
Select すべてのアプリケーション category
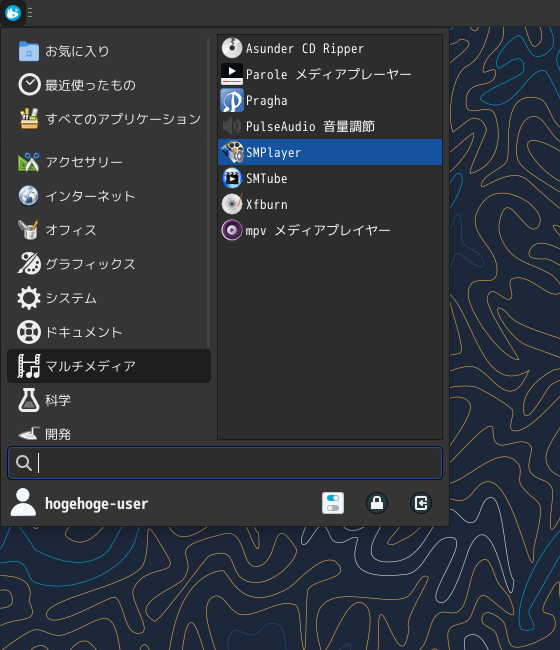(x=107, y=119)
